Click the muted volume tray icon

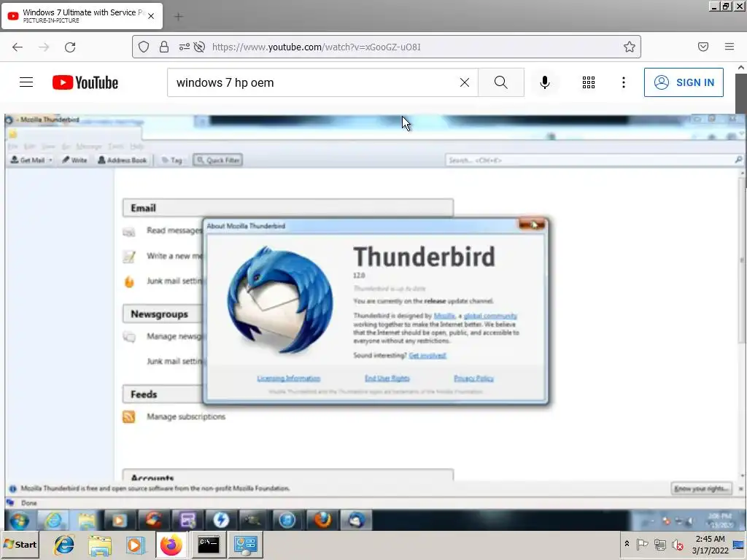point(677,544)
